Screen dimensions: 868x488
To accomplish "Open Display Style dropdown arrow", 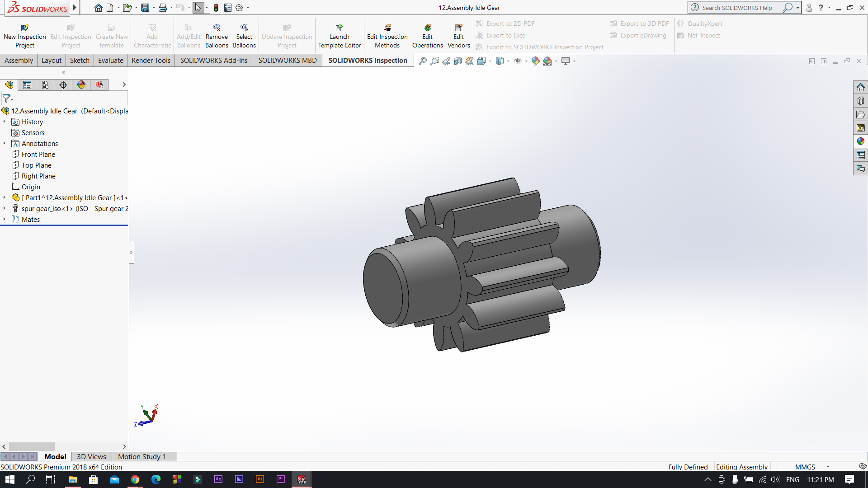I will click(508, 61).
